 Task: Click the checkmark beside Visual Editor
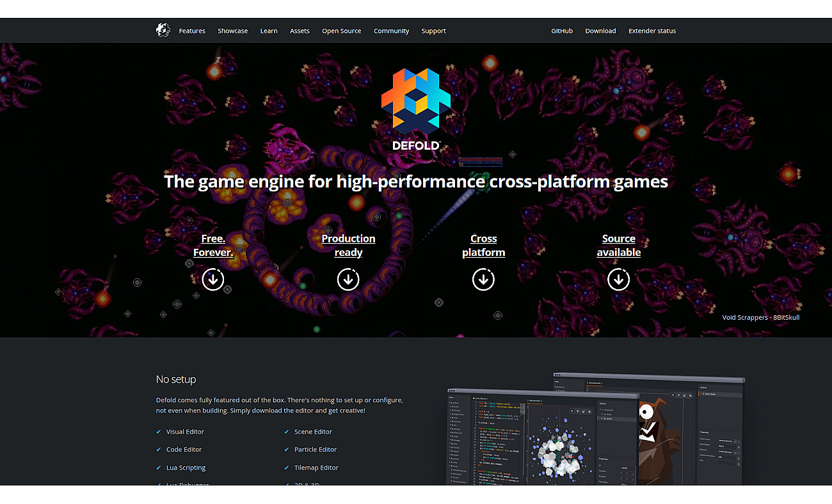coord(159,432)
